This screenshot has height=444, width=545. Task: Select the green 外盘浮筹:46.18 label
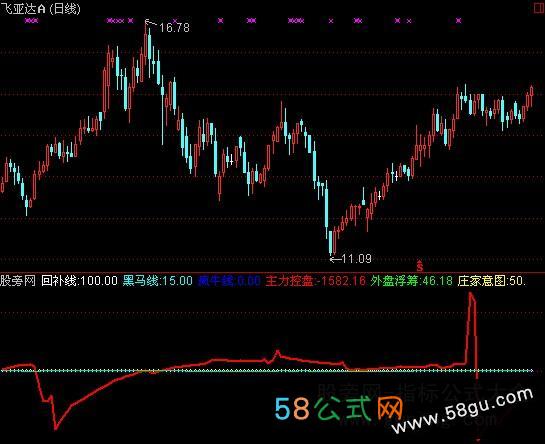412,281
